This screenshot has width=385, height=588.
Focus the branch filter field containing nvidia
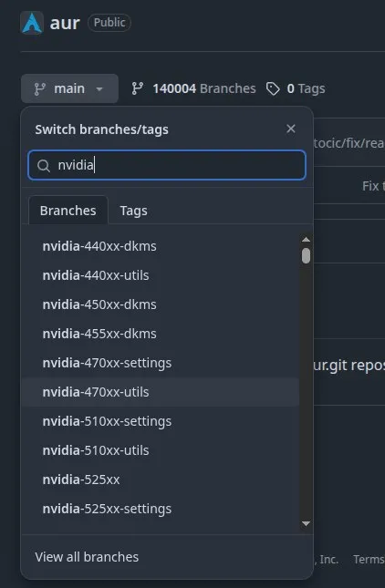(x=167, y=165)
